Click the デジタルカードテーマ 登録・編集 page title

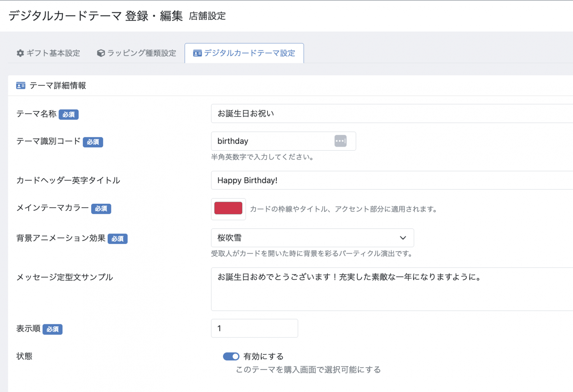(x=95, y=16)
